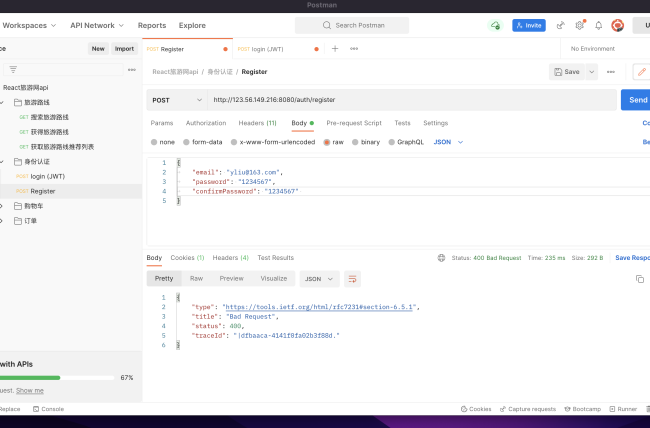Copy response using the copy icon
The height and width of the screenshot is (428, 650).
[639, 278]
